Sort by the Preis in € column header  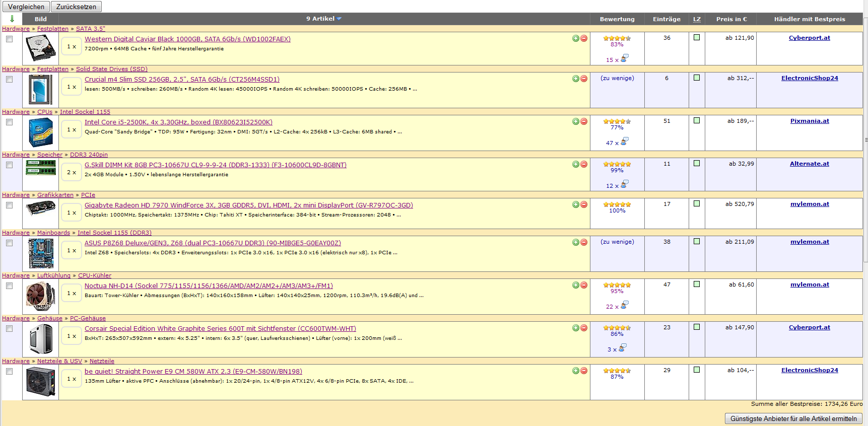[x=731, y=19]
